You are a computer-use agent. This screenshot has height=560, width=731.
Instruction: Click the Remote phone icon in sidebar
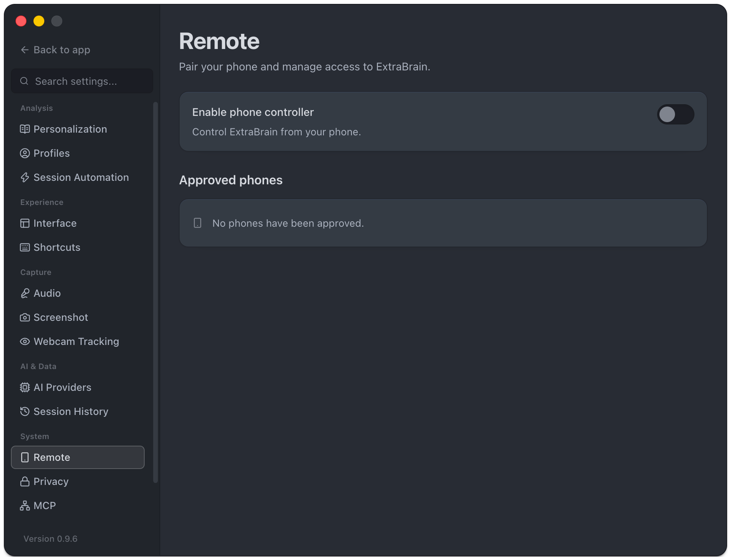pyautogui.click(x=25, y=457)
